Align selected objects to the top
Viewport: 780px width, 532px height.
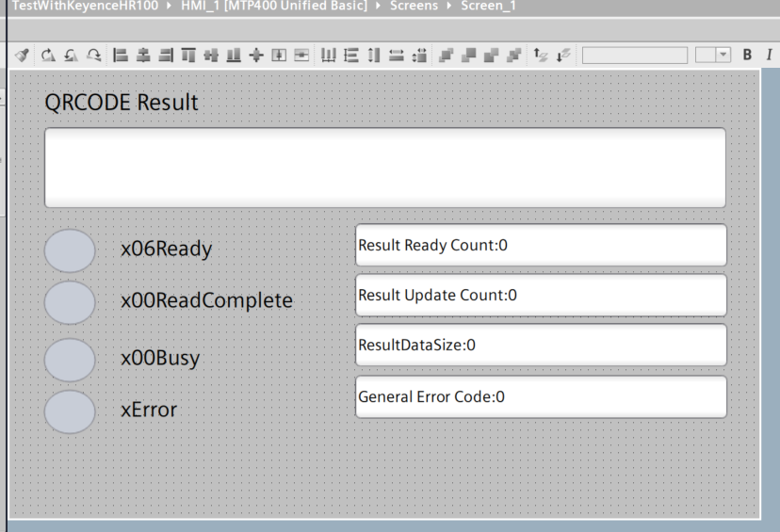tap(188, 55)
